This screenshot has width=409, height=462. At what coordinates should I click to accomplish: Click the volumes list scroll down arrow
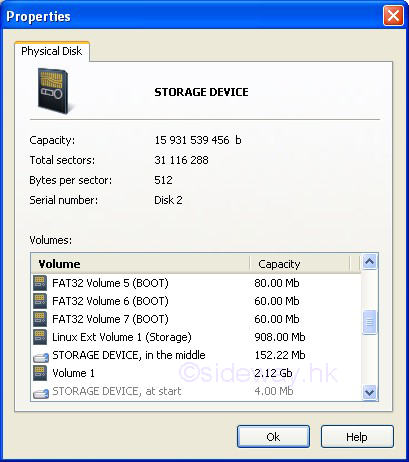click(370, 392)
